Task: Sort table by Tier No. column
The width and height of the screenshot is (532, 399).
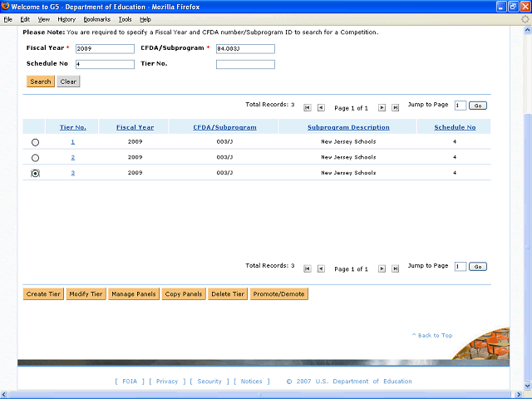Action: [x=72, y=127]
